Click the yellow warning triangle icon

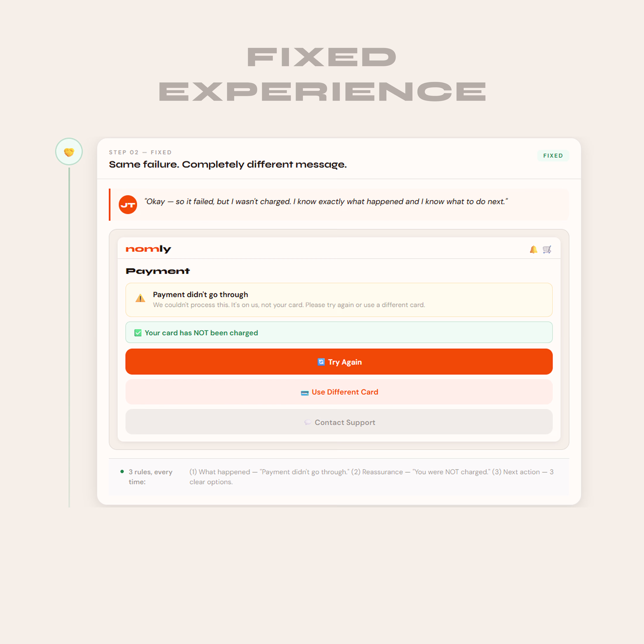tap(140, 298)
